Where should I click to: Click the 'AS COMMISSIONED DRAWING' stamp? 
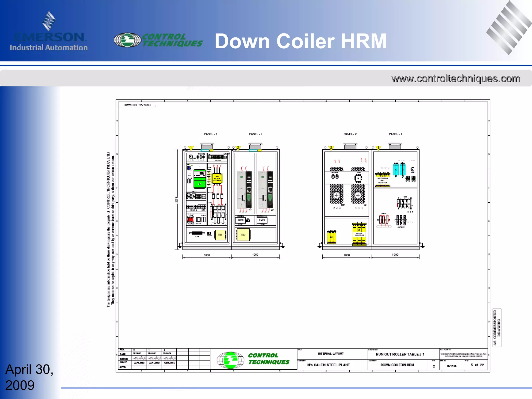[x=497, y=328]
